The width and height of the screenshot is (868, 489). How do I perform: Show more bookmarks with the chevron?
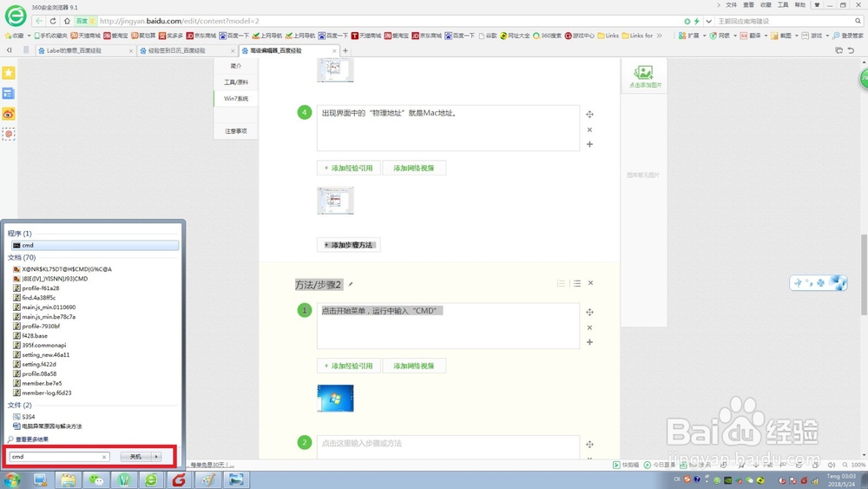pyautogui.click(x=660, y=36)
